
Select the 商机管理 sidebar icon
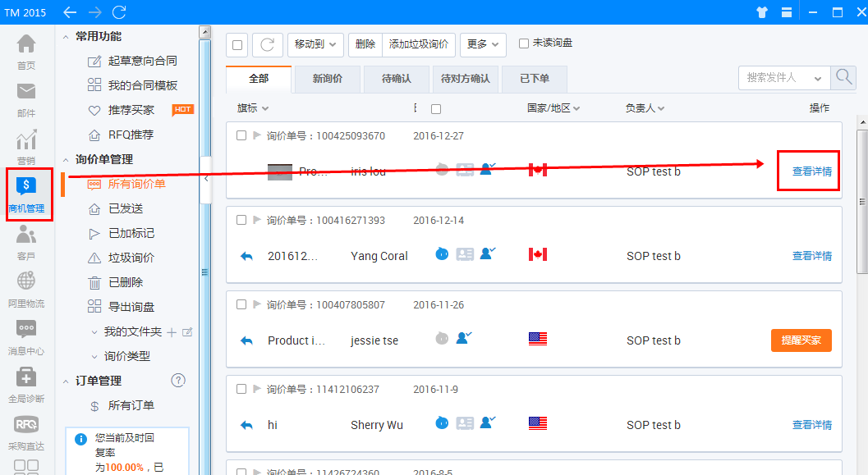[x=26, y=187]
